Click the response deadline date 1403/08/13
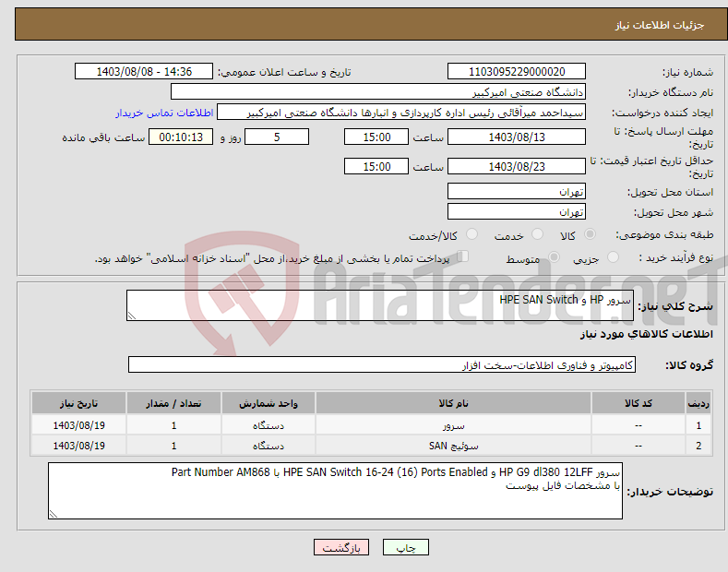Image resolution: width=728 pixels, height=572 pixels. click(x=517, y=137)
